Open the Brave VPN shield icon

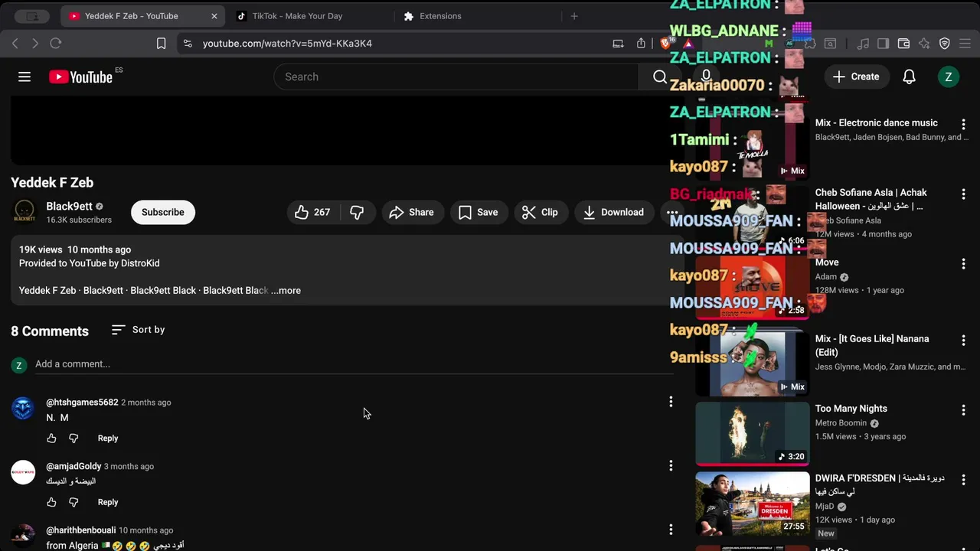click(945, 44)
